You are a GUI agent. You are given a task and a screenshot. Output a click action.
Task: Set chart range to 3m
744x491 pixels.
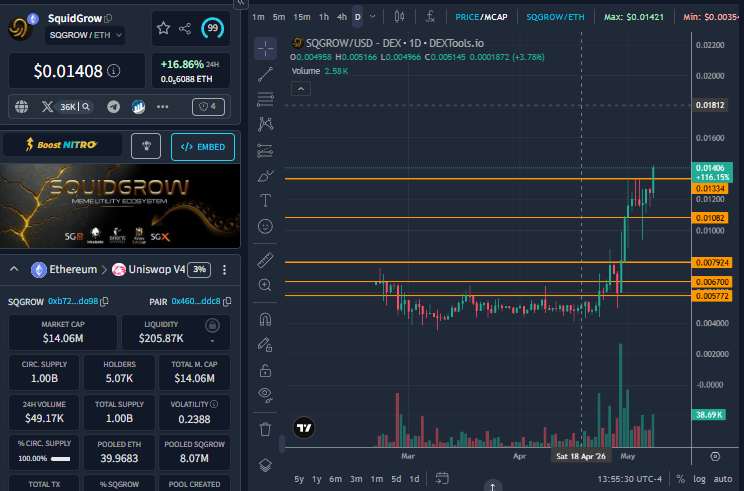[x=356, y=479]
